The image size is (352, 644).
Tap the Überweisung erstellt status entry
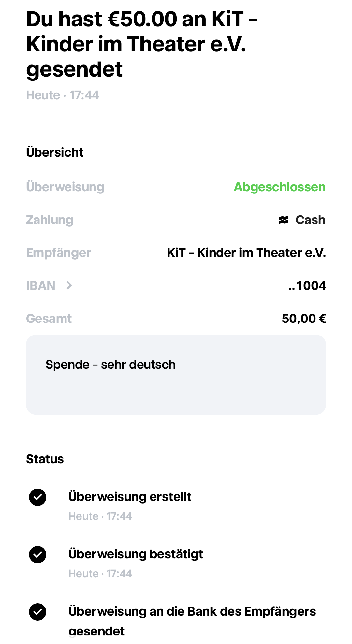[x=130, y=497]
